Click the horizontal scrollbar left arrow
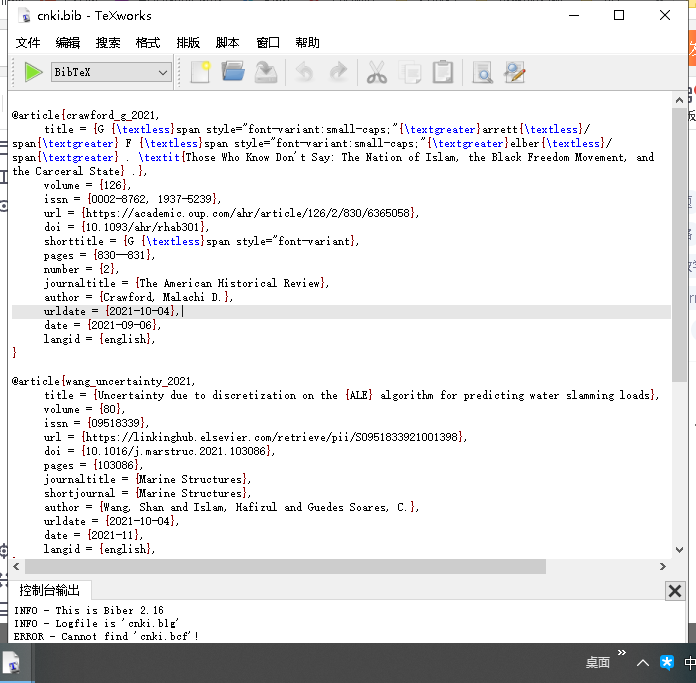The image size is (696, 683). click(x=16, y=566)
